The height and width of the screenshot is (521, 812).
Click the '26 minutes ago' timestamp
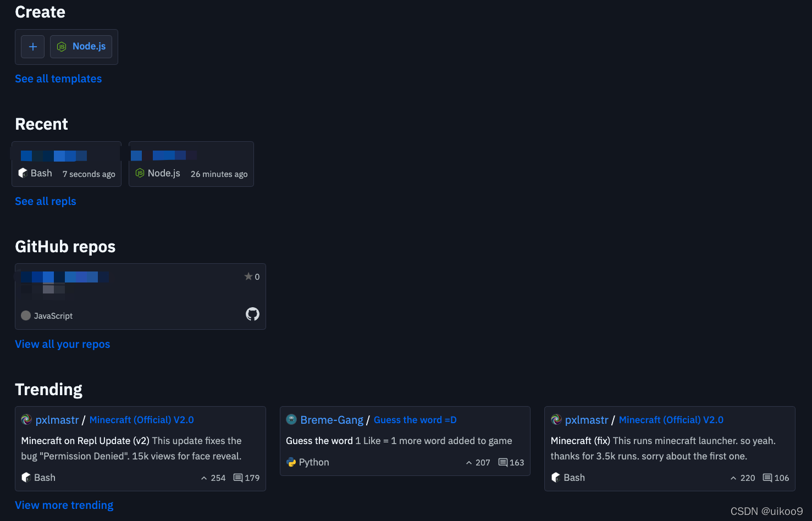pyautogui.click(x=219, y=174)
